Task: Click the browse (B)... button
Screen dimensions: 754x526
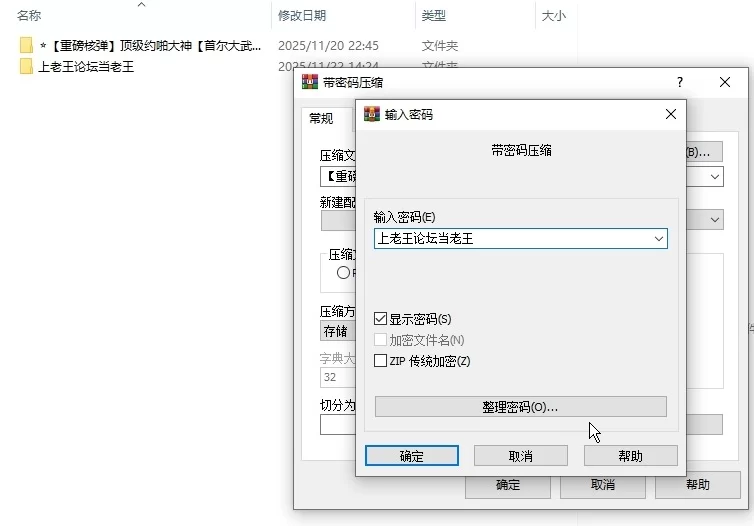Action: tap(704, 152)
